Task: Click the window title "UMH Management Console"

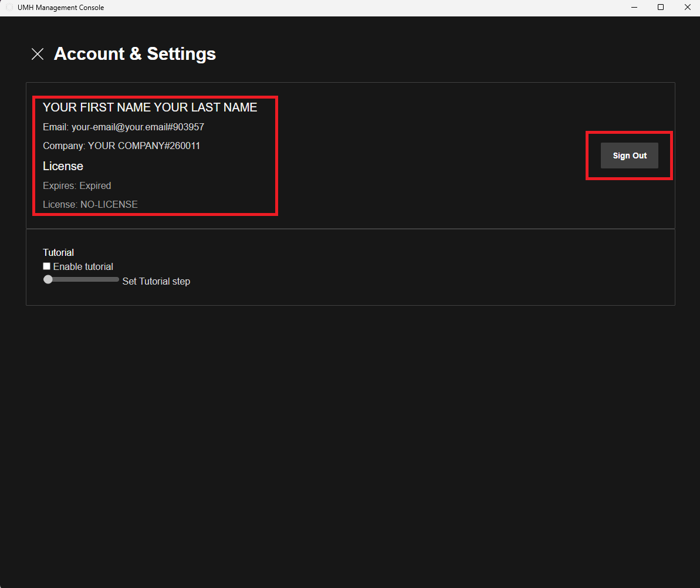Action: [61, 8]
